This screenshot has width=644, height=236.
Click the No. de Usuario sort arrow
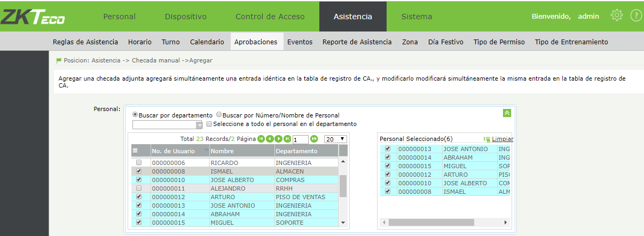[206, 151]
